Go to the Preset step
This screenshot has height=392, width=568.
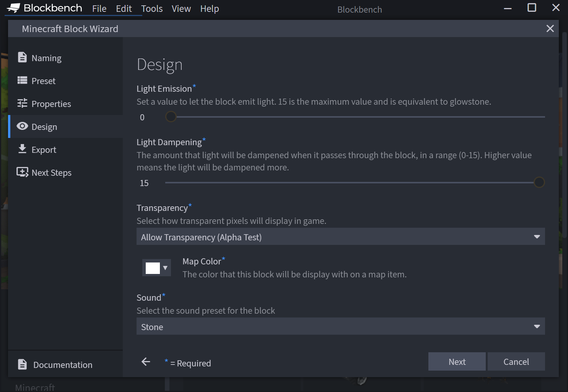[65, 81]
